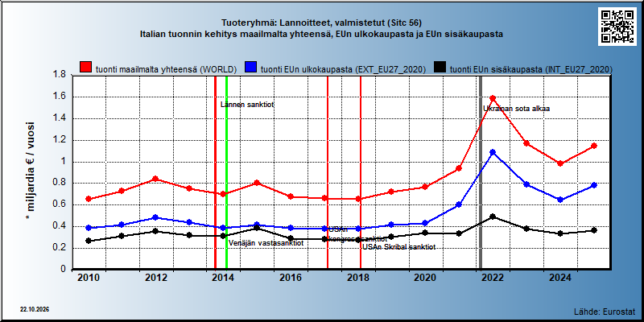Click the blue EXT_EU27_2020 legend swatch
Viewport: 644px width, 322px height.
pyautogui.click(x=251, y=68)
